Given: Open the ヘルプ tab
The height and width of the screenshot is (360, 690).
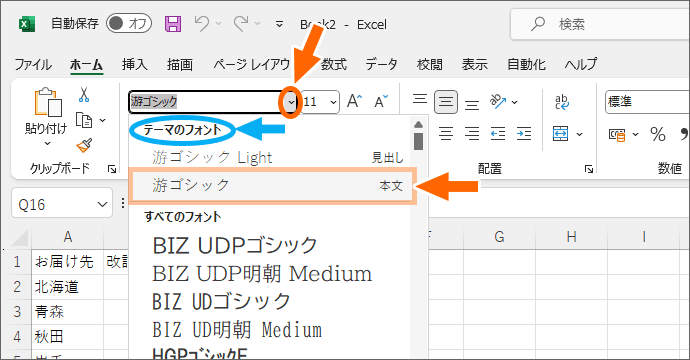Looking at the screenshot, I should 581,64.
